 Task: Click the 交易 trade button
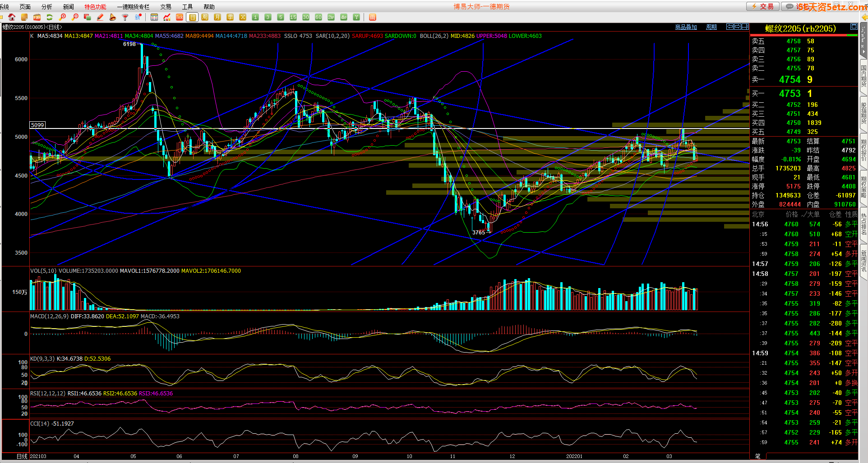(x=762, y=6)
